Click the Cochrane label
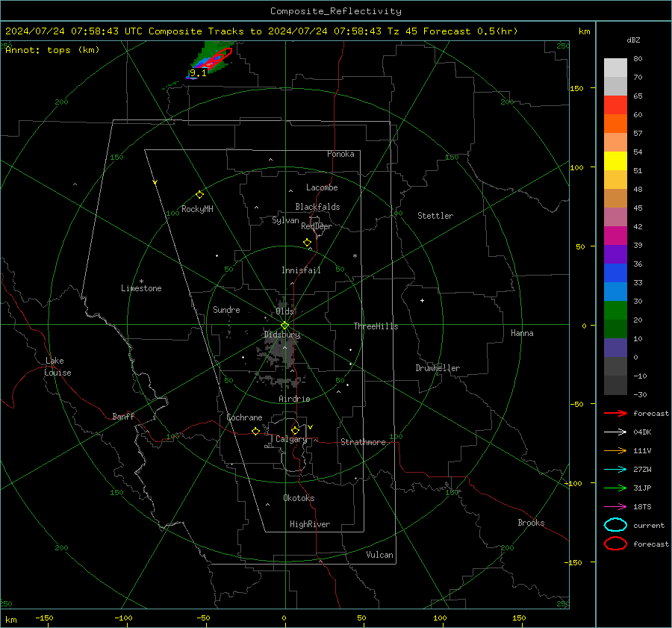Viewport: 672px width, 628px height. (244, 417)
